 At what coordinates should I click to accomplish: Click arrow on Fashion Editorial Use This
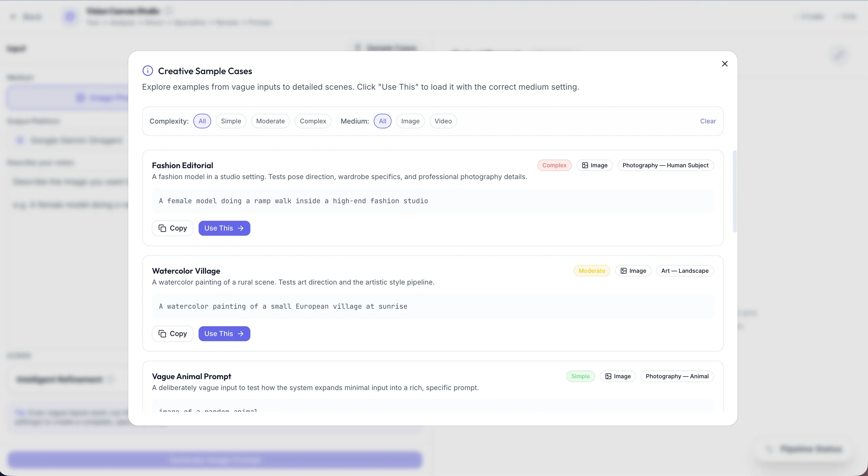(x=241, y=228)
